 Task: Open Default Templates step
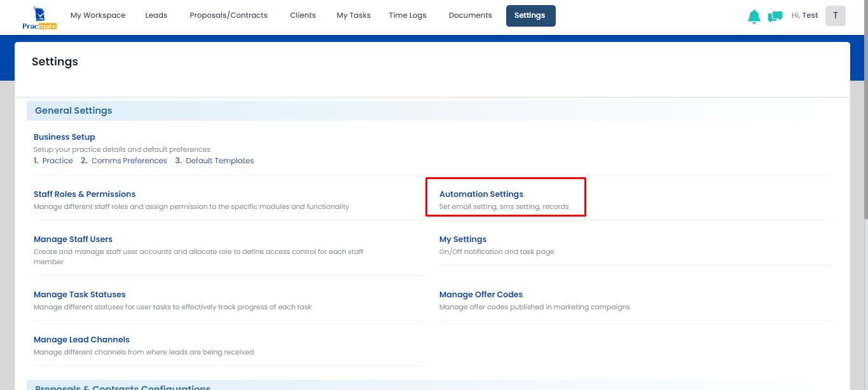[220, 161]
